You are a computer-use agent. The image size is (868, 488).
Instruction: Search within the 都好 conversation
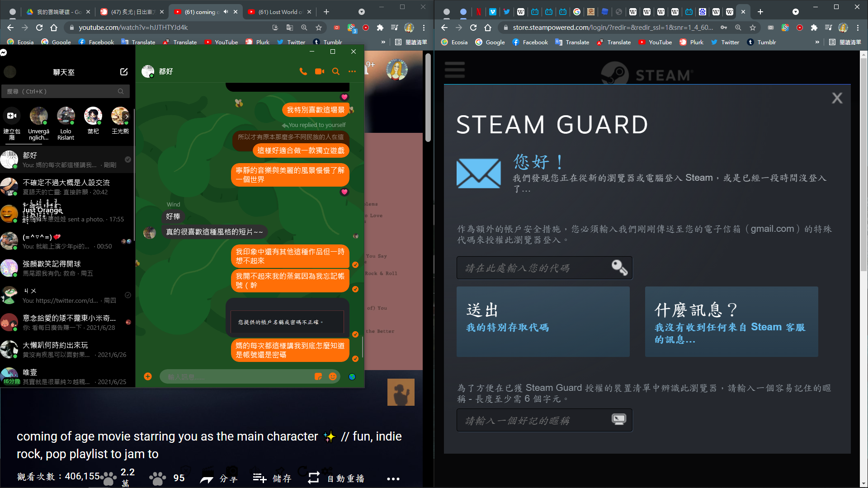click(x=336, y=71)
